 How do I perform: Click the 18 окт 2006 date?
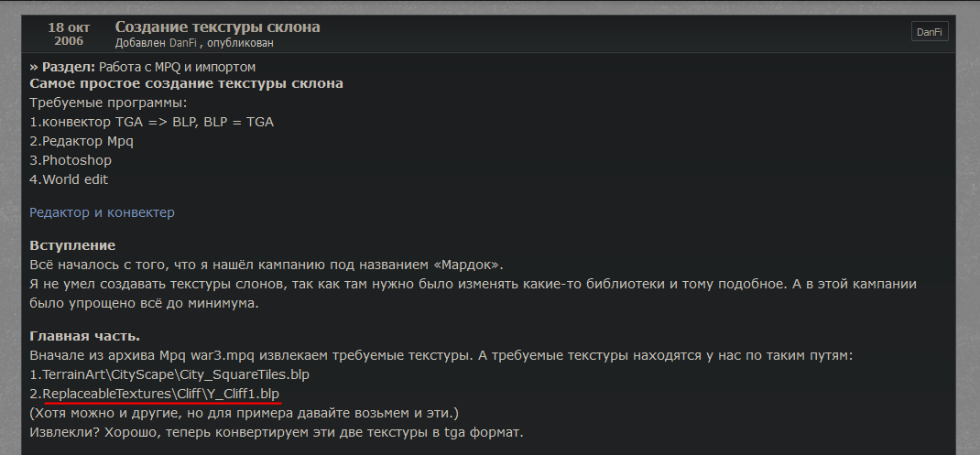pyautogui.click(x=69, y=34)
